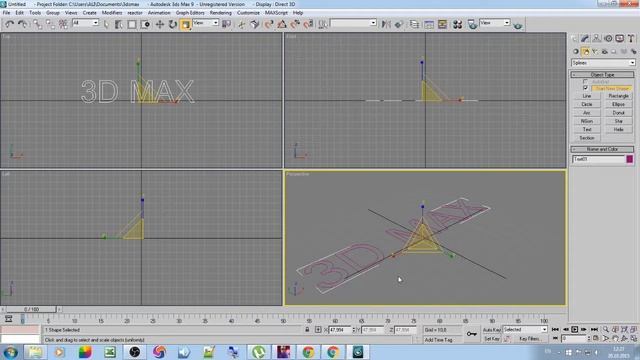
Task: Click the Section shape button
Action: click(587, 138)
